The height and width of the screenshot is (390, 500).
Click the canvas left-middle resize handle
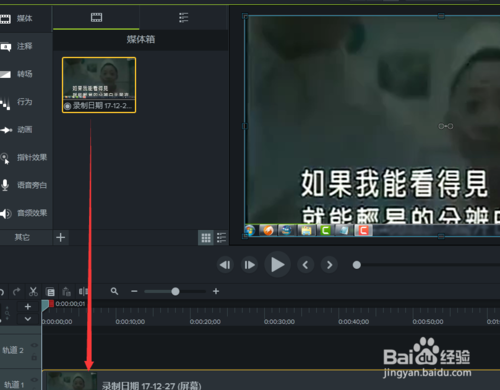click(245, 126)
